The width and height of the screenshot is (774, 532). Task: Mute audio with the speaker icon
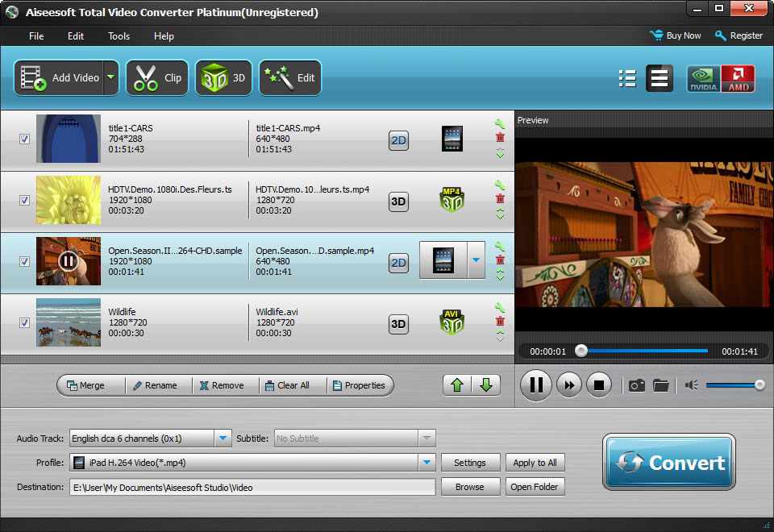click(691, 385)
